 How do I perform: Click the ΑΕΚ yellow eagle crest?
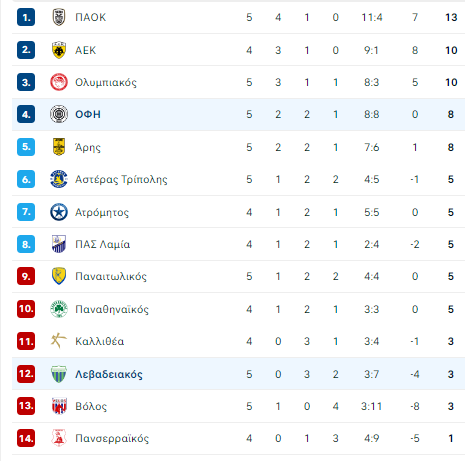coord(59,50)
